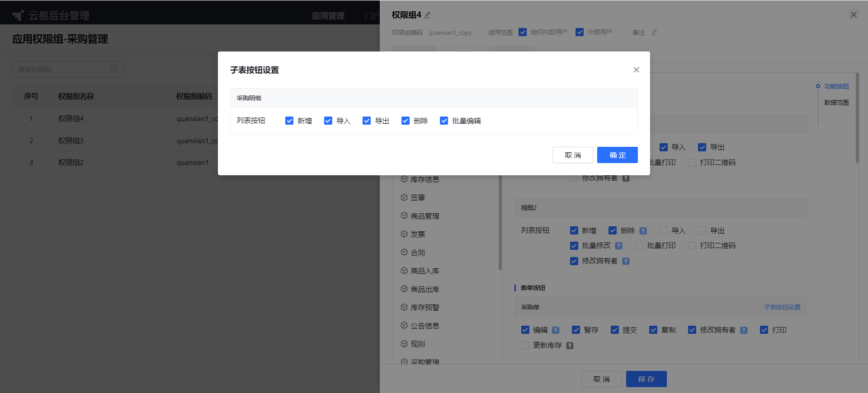This screenshot has width=868, height=393.
Task: Click the 云枢后台管理 logo icon
Action: tap(18, 15)
